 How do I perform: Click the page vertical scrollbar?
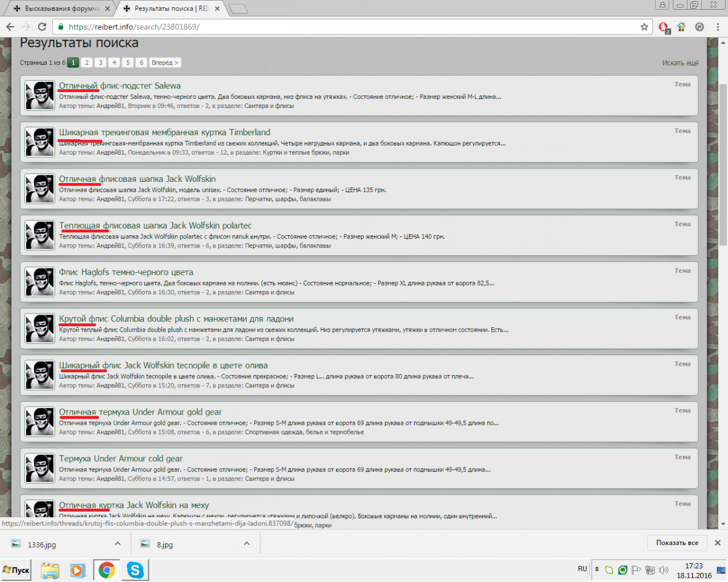723,164
